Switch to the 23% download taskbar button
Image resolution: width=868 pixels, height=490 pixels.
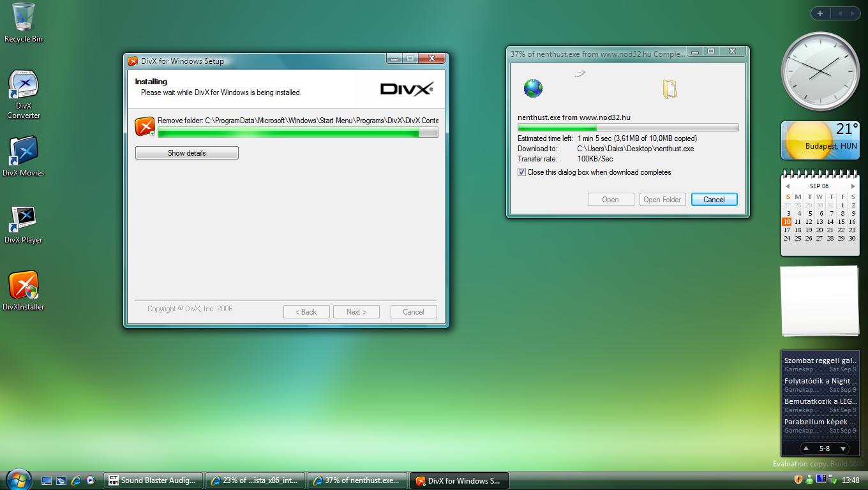point(255,480)
